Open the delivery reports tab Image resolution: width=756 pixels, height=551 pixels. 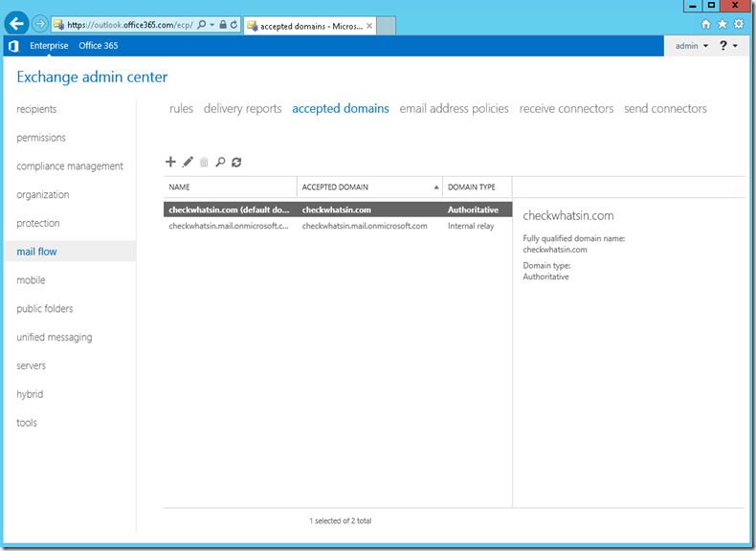242,109
